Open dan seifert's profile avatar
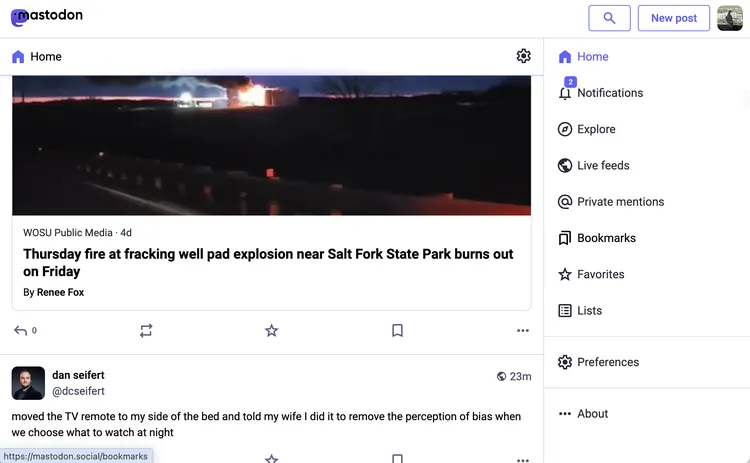The image size is (750, 463). [x=28, y=383]
